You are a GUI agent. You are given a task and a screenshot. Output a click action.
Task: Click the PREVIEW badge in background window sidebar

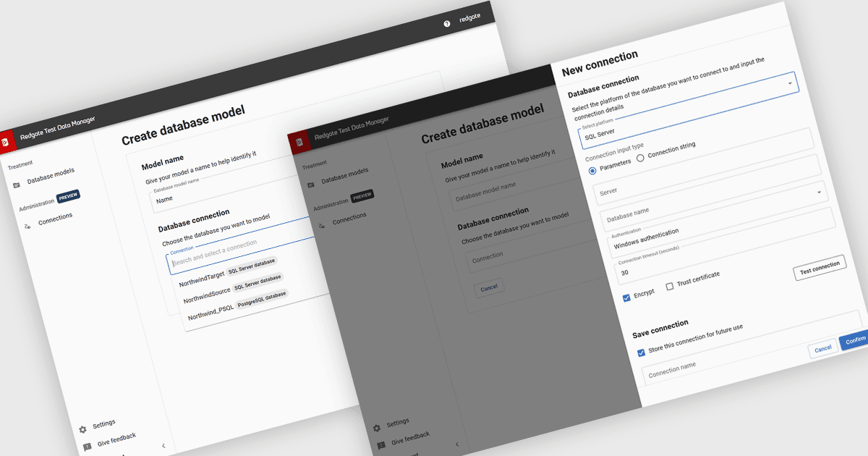pos(68,195)
